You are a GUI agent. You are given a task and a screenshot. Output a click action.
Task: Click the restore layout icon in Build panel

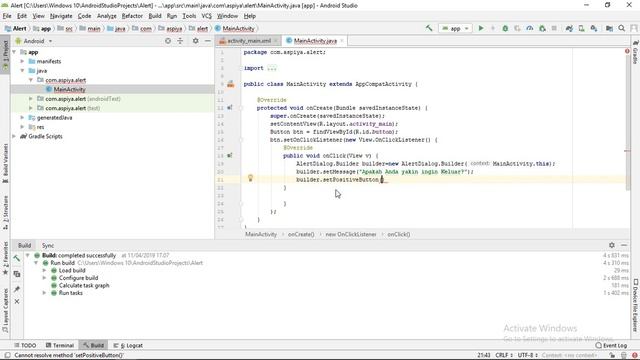tap(17, 274)
